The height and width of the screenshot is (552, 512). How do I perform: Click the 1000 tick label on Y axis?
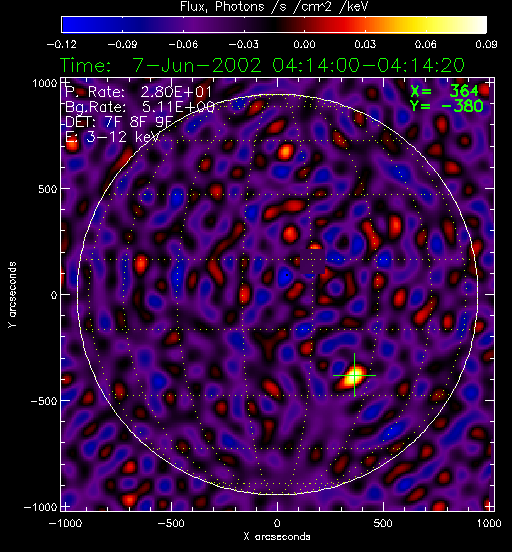pos(44,83)
